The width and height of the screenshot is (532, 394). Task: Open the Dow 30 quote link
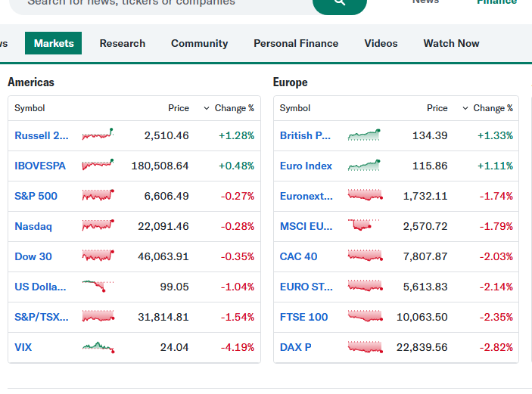pos(33,256)
